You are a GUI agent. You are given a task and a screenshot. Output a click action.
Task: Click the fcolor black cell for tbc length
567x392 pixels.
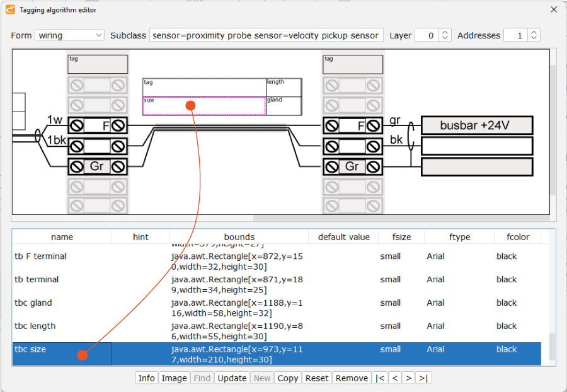[x=518, y=331]
